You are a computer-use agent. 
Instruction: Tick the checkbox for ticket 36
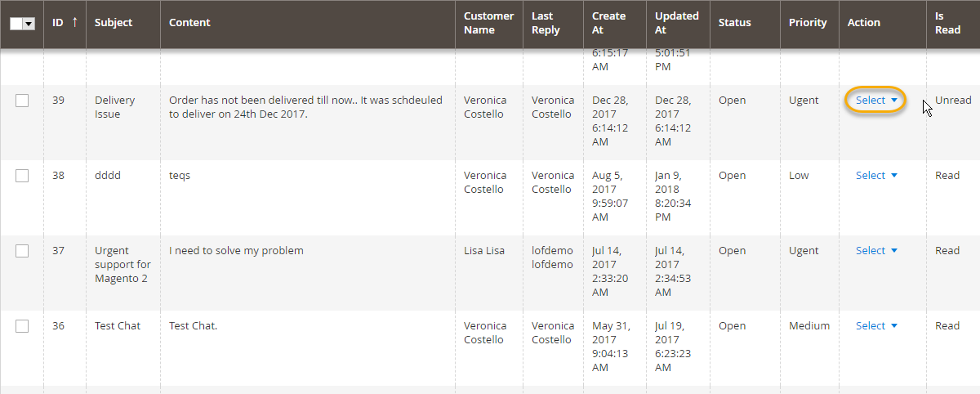tap(22, 326)
